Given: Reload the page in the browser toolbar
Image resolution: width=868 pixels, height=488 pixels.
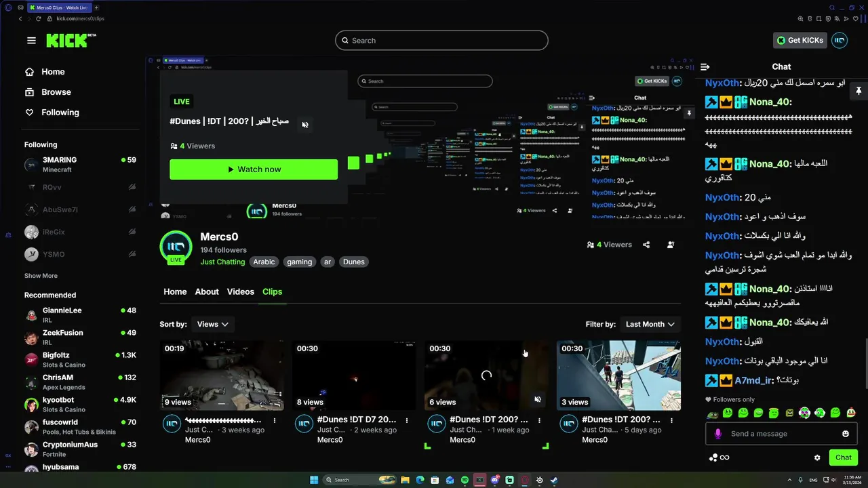Looking at the screenshot, I should pyautogui.click(x=38, y=18).
